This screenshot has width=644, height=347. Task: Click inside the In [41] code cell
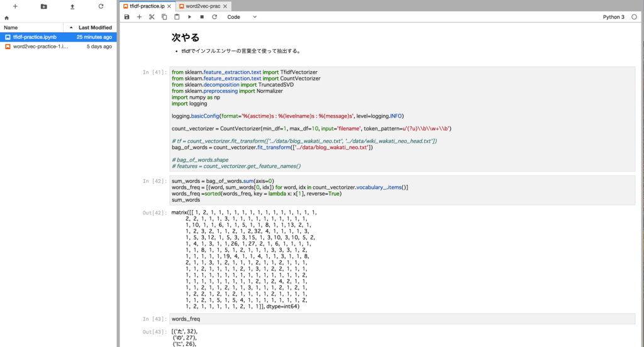click(402, 119)
